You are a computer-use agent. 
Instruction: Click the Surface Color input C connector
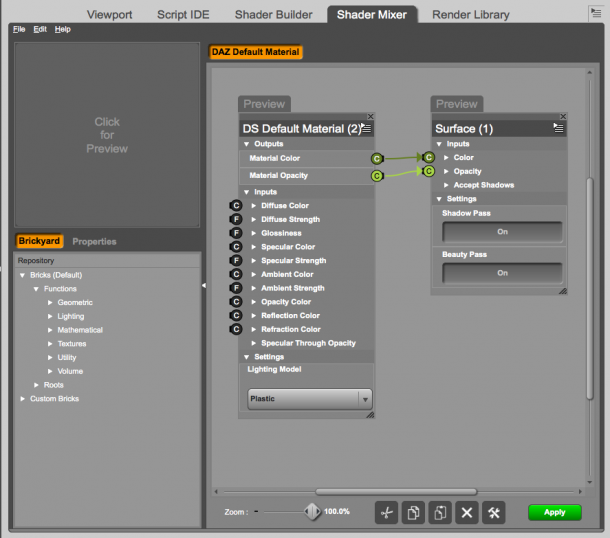(429, 157)
